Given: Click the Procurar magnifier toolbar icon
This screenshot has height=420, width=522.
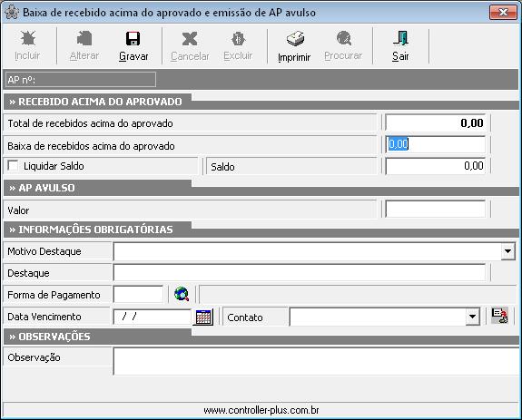Looking at the screenshot, I should pos(344,38).
